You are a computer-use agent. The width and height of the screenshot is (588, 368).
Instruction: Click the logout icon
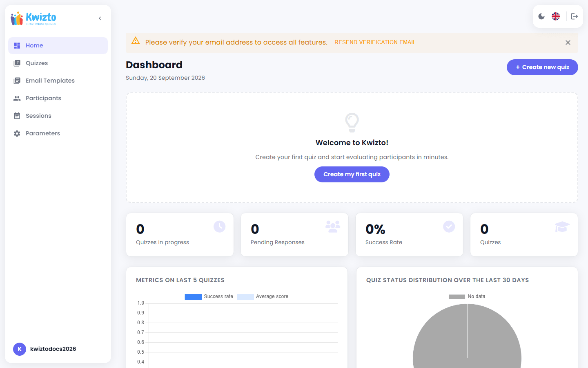pyautogui.click(x=575, y=16)
